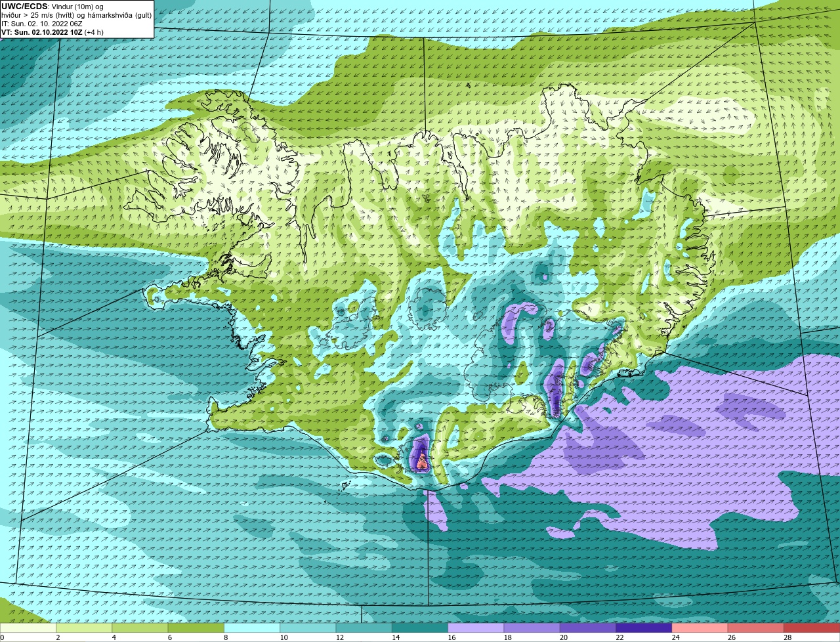Viewport: 840px width, 642px height.
Task: Choose the 22–24 m/s deep violet legend swatch
Action: pos(644,628)
